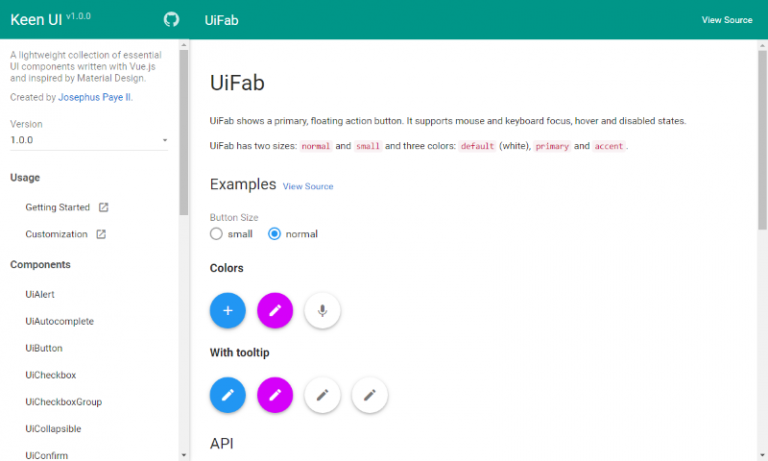Select the small button size radio
Screen dimensions: 768x461
[216, 234]
